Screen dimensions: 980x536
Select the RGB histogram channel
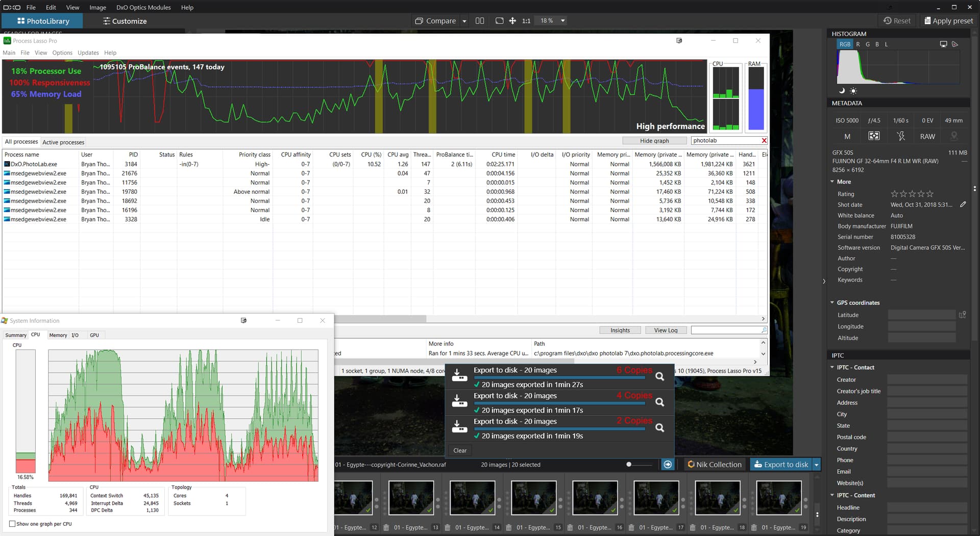point(845,44)
